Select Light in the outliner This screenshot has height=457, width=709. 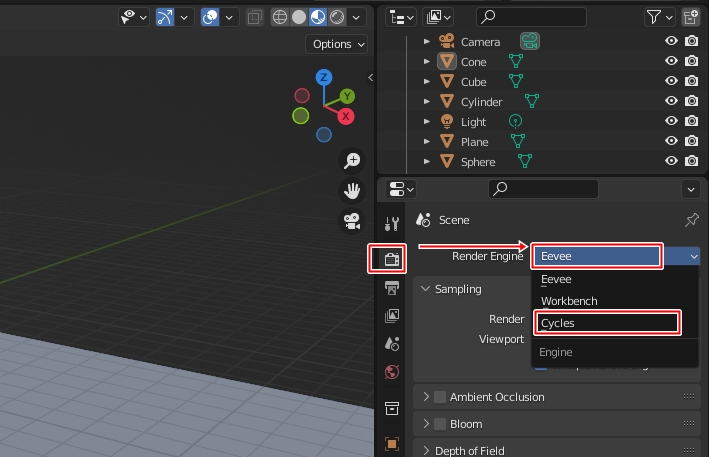(x=473, y=122)
